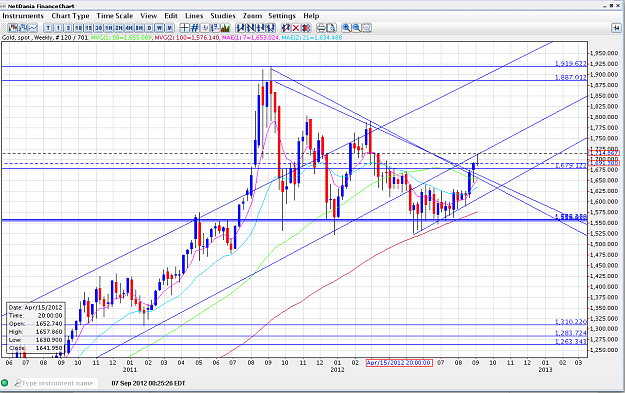The width and height of the screenshot is (625, 393).
Task: Switch time scale to T (tick)
Action: click(x=48, y=28)
